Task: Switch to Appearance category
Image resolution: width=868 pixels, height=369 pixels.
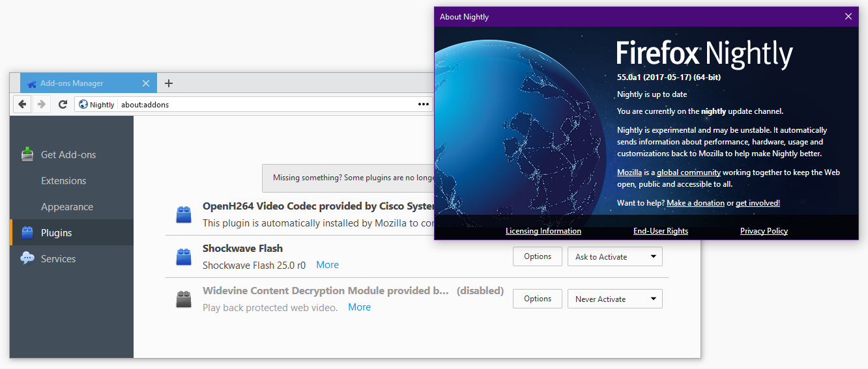Action: (72, 206)
